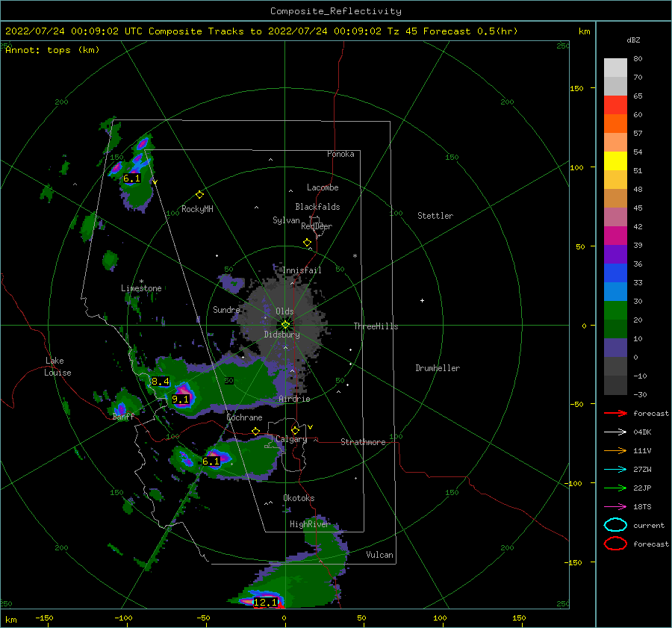This screenshot has height=628, width=672.
Task: Click the Stettler city label
Action: (435, 216)
